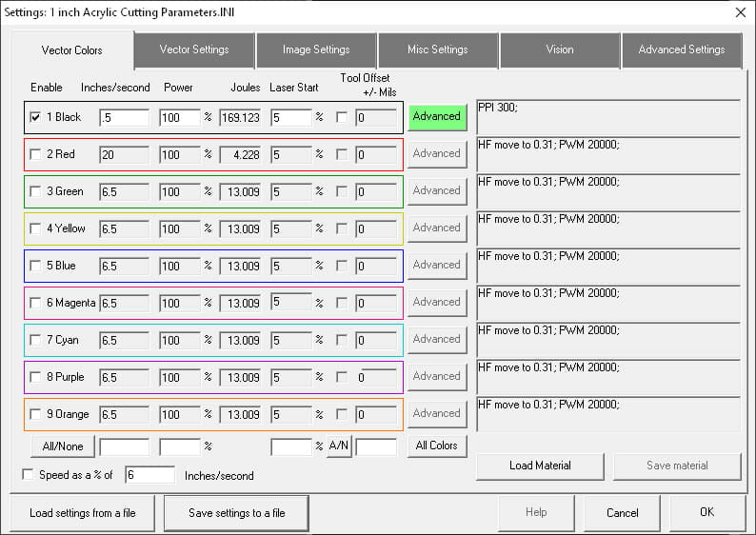
Task: Toggle Speed as a % of checkbox
Action: [x=28, y=475]
